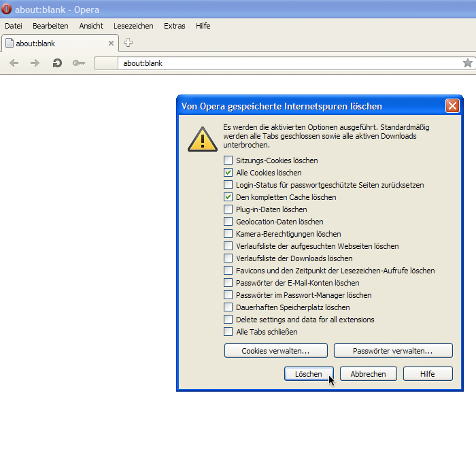The height and width of the screenshot is (476, 476).
Task: Open the Lesezeichen menu
Action: click(x=133, y=26)
